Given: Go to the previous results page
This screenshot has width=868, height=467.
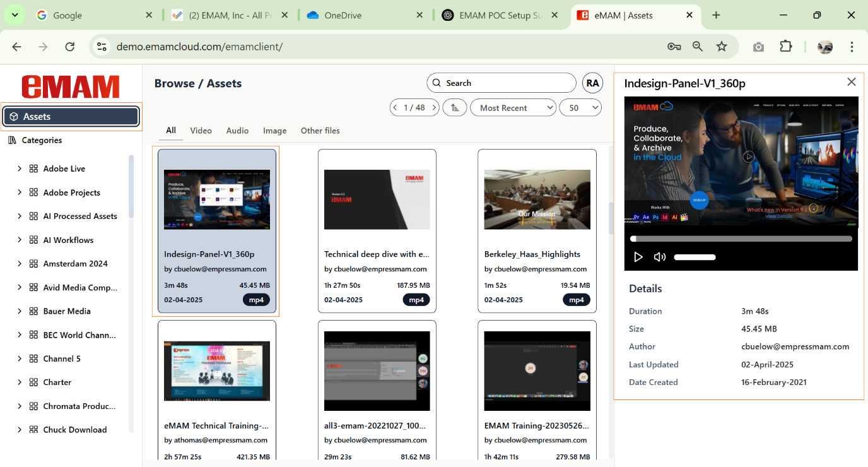Looking at the screenshot, I should [x=396, y=108].
